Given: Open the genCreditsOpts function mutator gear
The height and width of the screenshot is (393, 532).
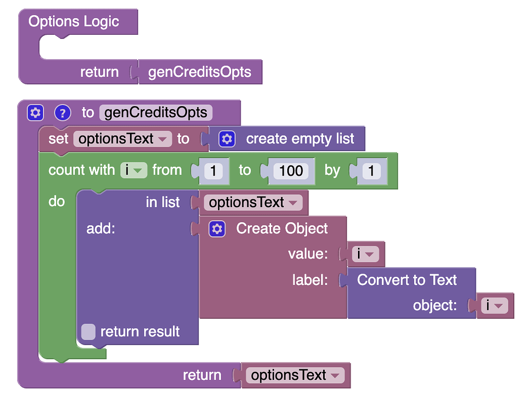Looking at the screenshot, I should click(35, 113).
